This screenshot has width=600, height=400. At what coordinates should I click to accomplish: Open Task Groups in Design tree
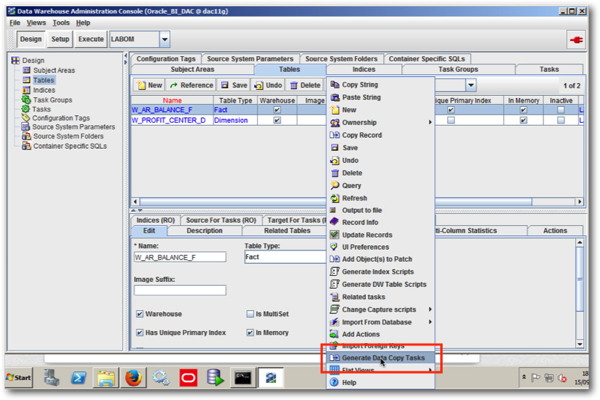(x=52, y=100)
